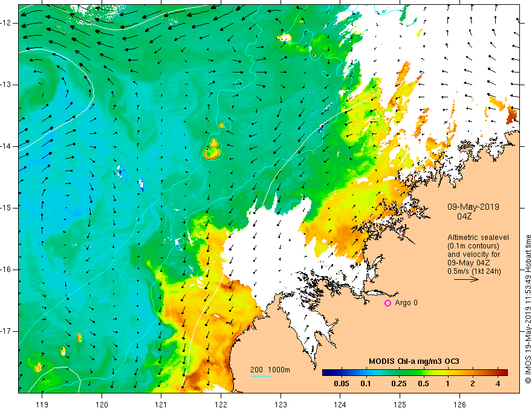
Task: Click the '09-May-2019' date text
Action: pyautogui.click(x=473, y=207)
